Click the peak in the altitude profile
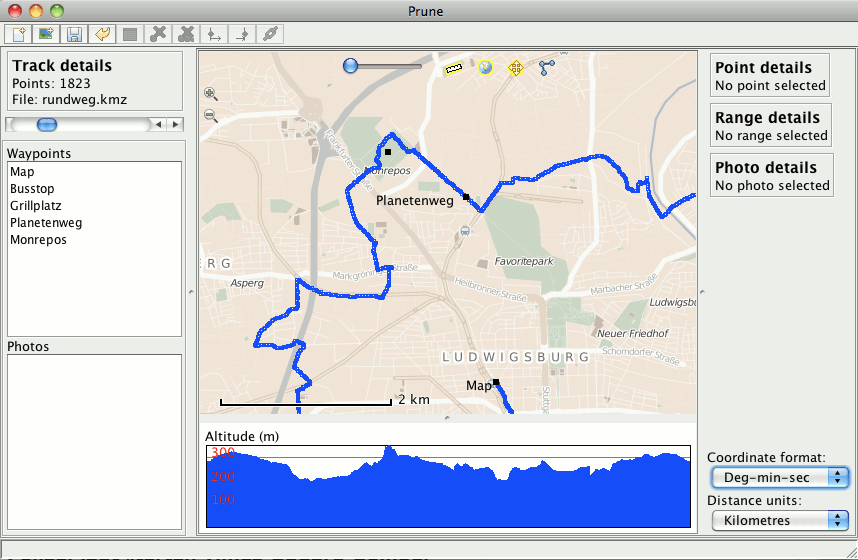The image size is (858, 560). pos(389,451)
